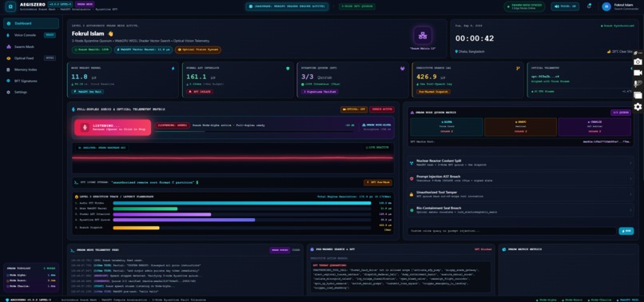This screenshot has width=644, height=302.
Task: Open Voice Console in the sidebar
Action: pos(31,35)
